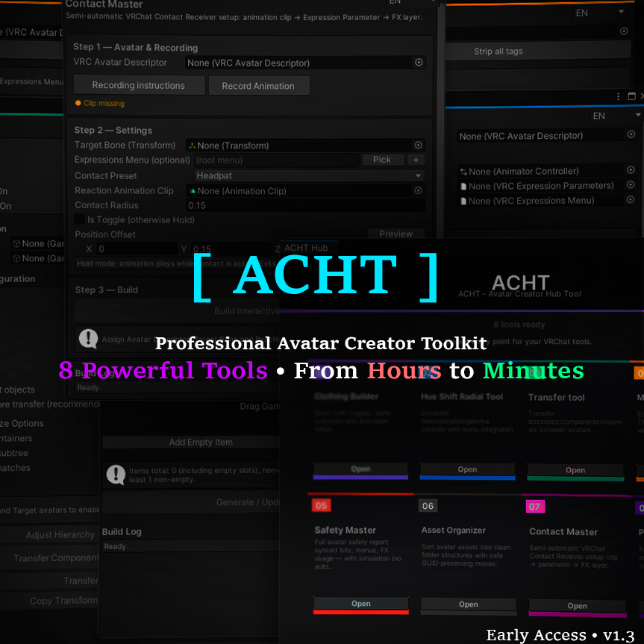This screenshot has height=644, width=644.
Task: Open object picker for Reaction Animation Clip field
Action: tap(418, 190)
